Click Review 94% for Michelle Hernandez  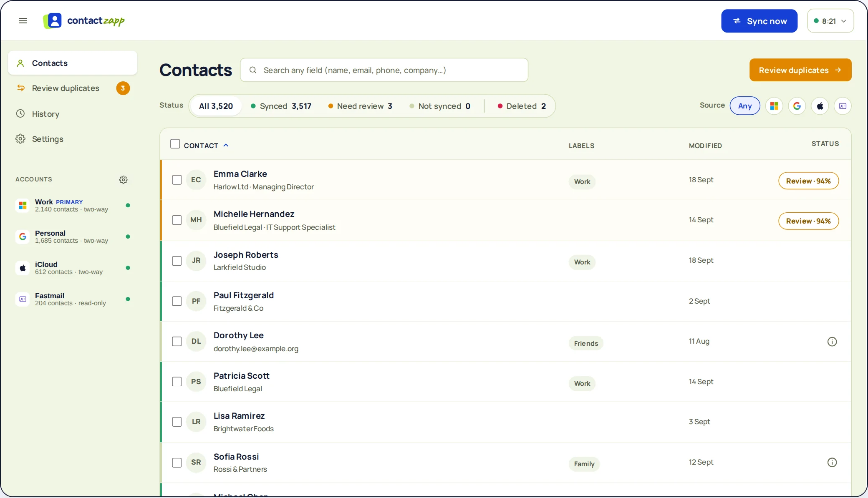pyautogui.click(x=808, y=221)
